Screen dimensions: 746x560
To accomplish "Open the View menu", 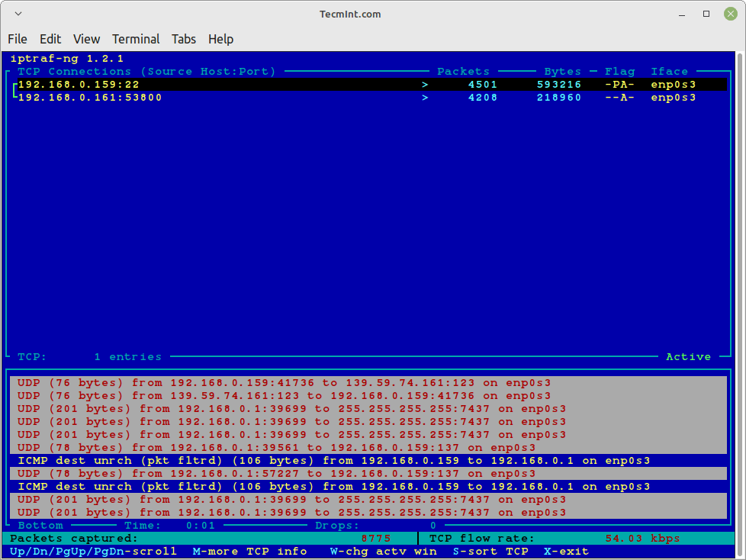I will (x=86, y=39).
